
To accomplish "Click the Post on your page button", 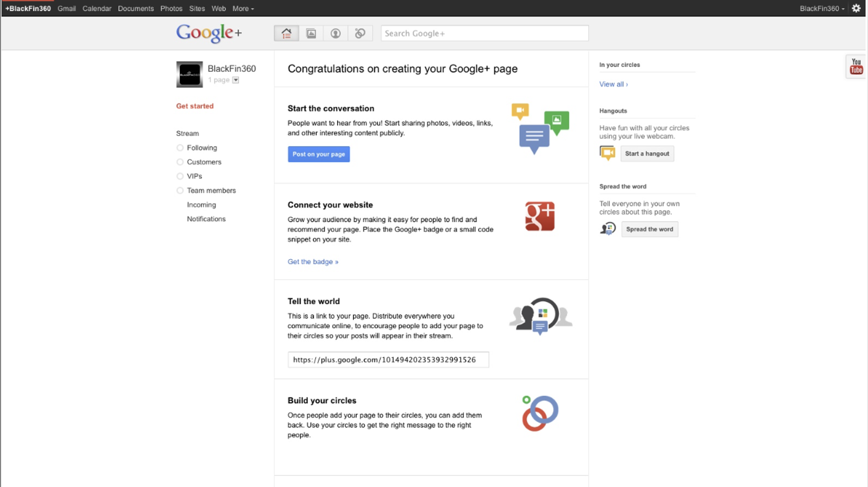I will point(318,154).
